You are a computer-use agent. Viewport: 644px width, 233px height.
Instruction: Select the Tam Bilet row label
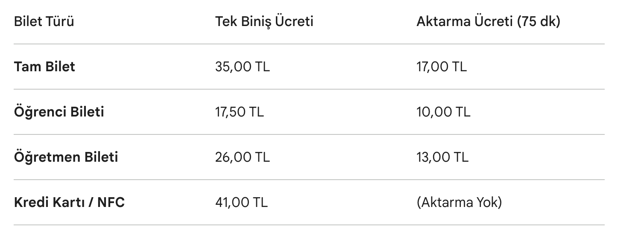point(44,67)
